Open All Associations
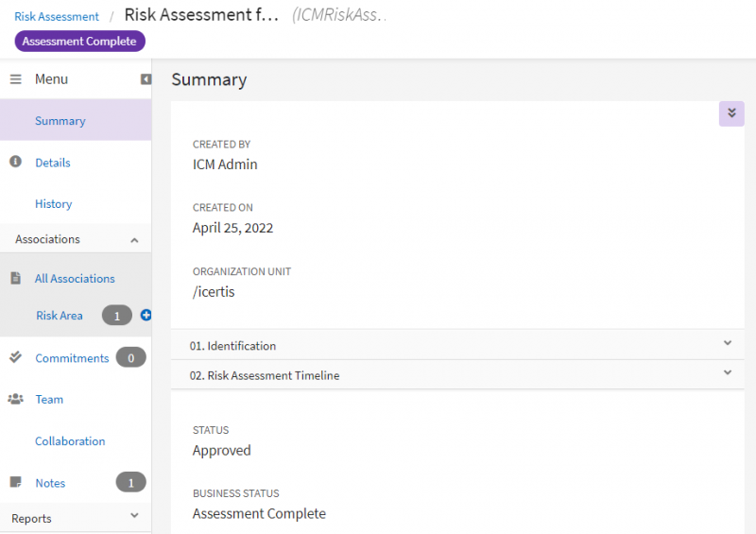The height and width of the screenshot is (534, 756). click(75, 278)
